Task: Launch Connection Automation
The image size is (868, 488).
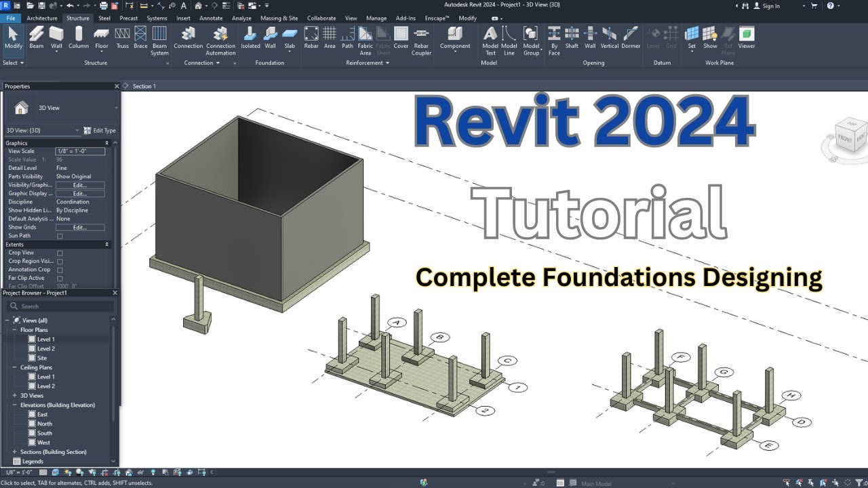Action: [220, 41]
